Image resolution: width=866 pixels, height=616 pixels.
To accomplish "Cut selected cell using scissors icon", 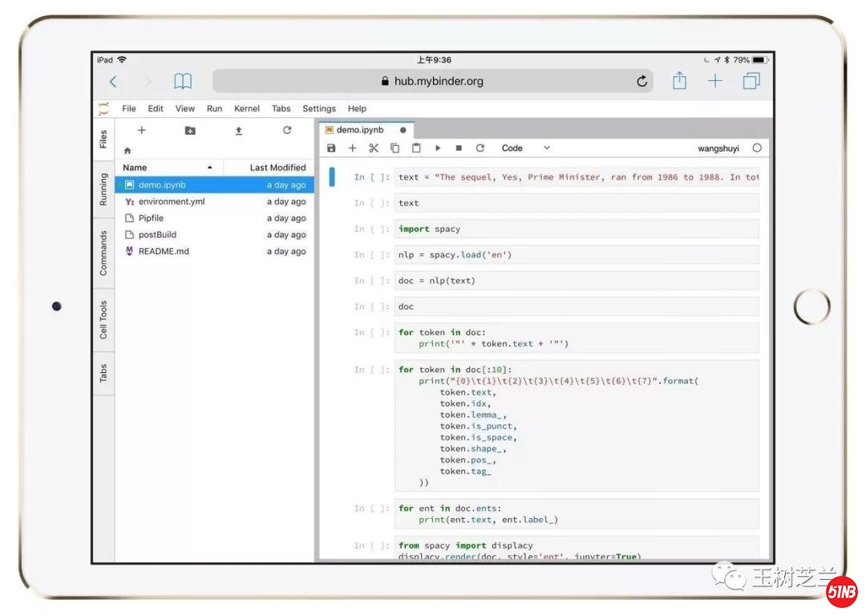I will (374, 148).
